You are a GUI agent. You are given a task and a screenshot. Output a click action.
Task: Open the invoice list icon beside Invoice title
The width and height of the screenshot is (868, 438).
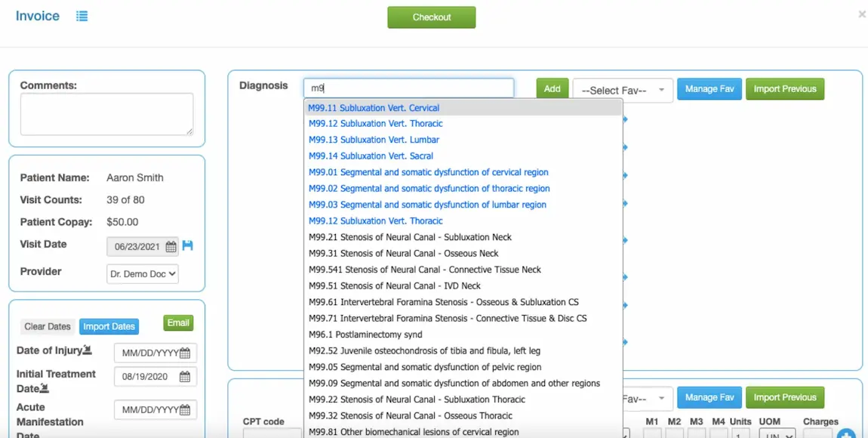[x=82, y=14]
